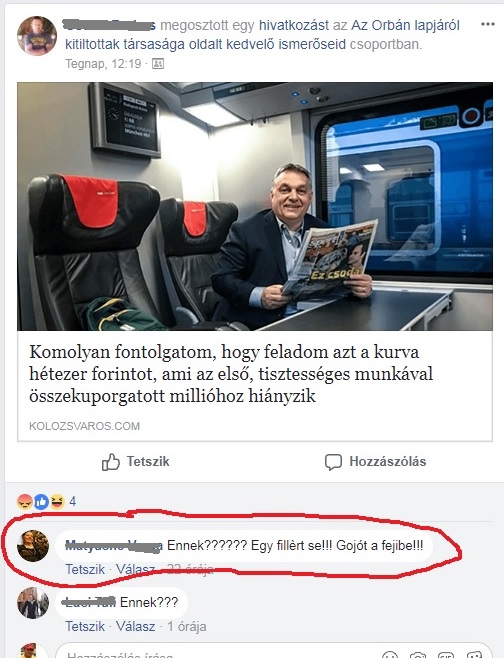Click the laughing haha reaction icon
This screenshot has width=504, height=658.
click(x=57, y=501)
